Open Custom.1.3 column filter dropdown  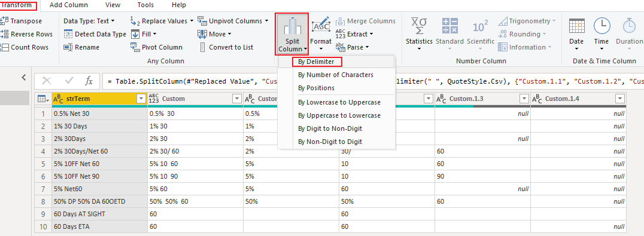(x=524, y=99)
